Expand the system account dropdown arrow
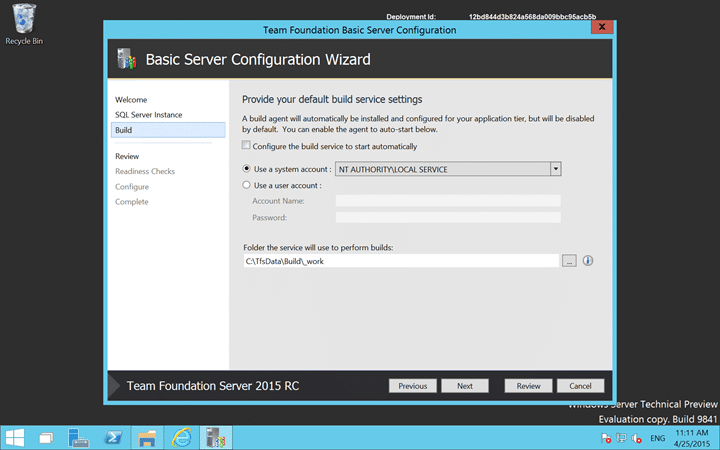Viewport: 720px width, 450px height. pos(556,169)
